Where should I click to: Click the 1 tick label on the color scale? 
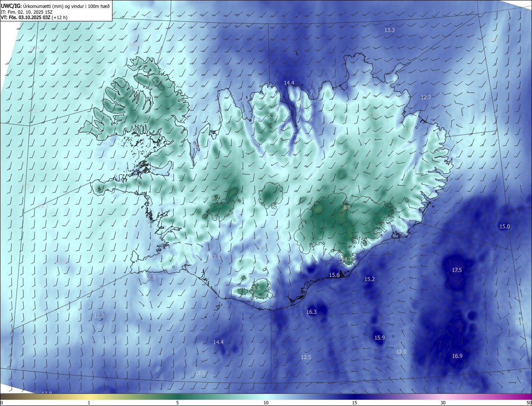coord(89,403)
